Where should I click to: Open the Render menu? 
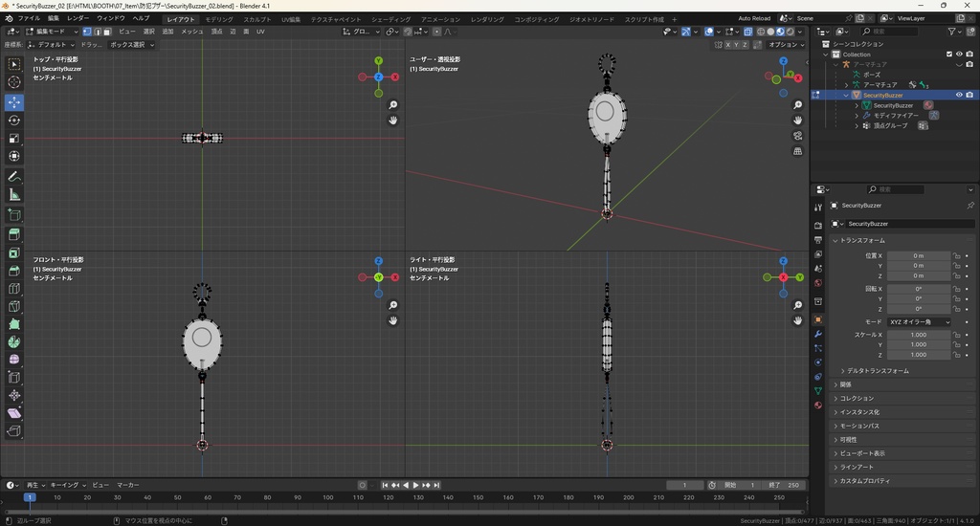click(x=78, y=18)
